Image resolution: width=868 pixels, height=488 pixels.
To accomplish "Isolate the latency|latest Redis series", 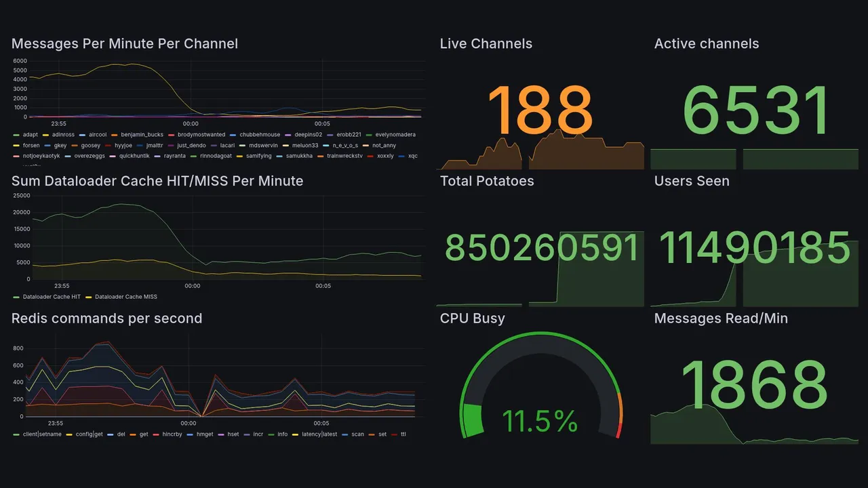I will click(315, 434).
